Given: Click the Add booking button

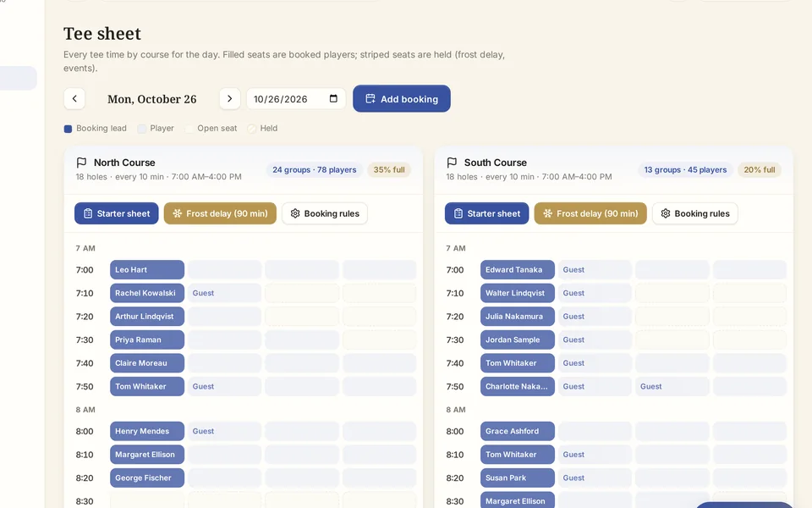Looking at the screenshot, I should (402, 98).
